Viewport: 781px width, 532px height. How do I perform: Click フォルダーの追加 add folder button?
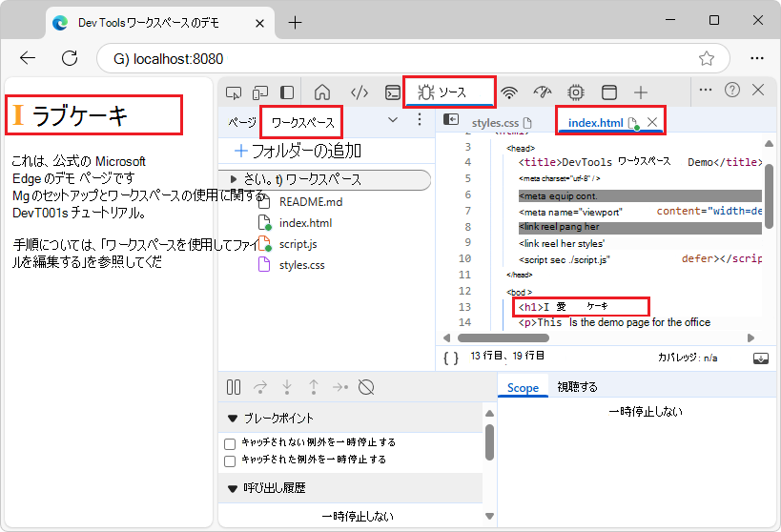pos(298,151)
